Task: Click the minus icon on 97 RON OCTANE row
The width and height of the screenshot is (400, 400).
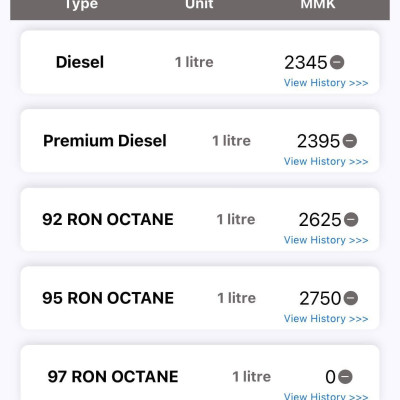Action: click(345, 377)
